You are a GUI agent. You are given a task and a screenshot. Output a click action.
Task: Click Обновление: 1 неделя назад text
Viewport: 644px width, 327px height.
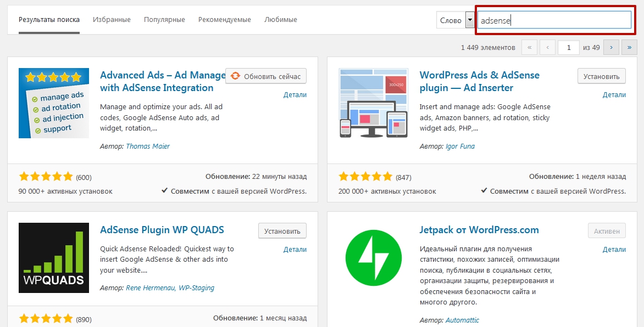(578, 177)
